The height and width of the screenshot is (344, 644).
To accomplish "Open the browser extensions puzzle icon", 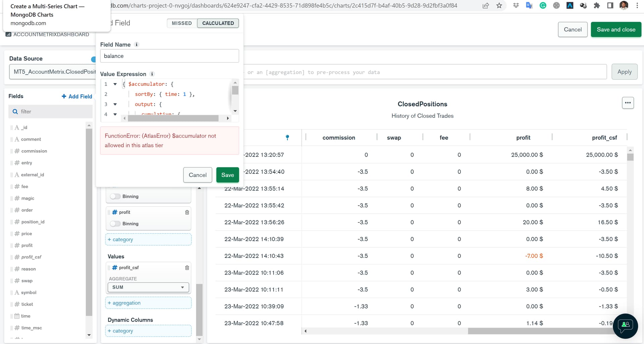I will point(597,6).
